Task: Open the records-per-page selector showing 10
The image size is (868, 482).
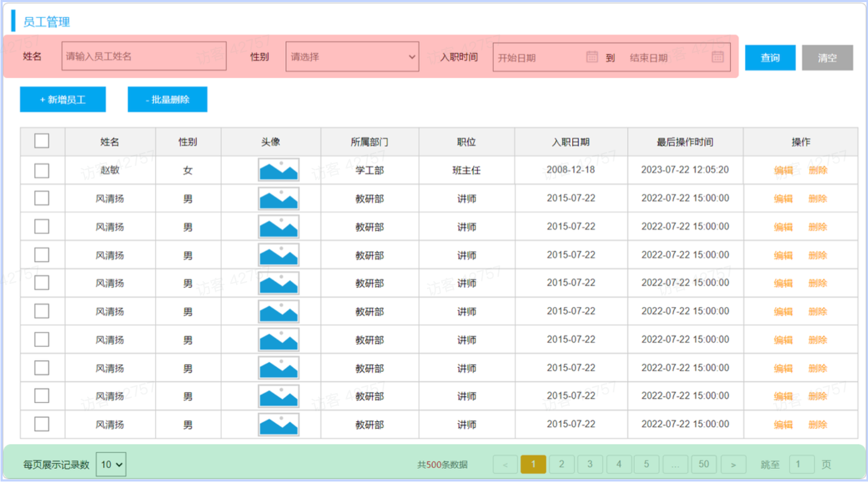Action: (110, 464)
